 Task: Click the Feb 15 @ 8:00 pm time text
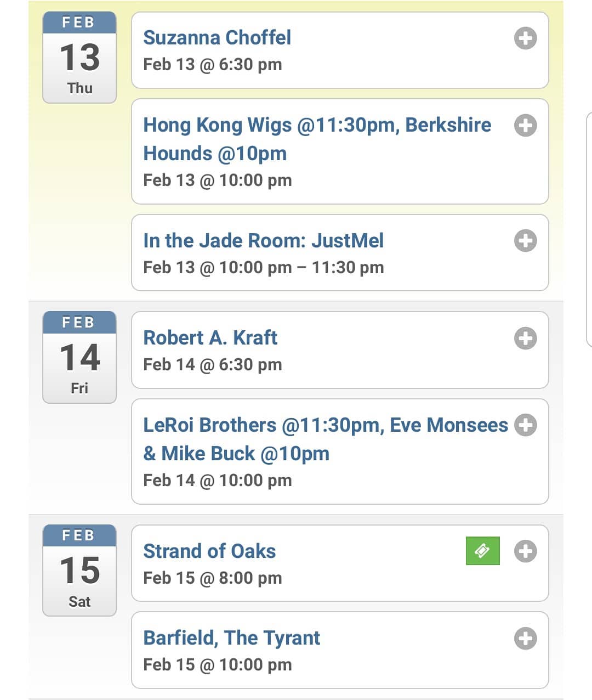[213, 578]
